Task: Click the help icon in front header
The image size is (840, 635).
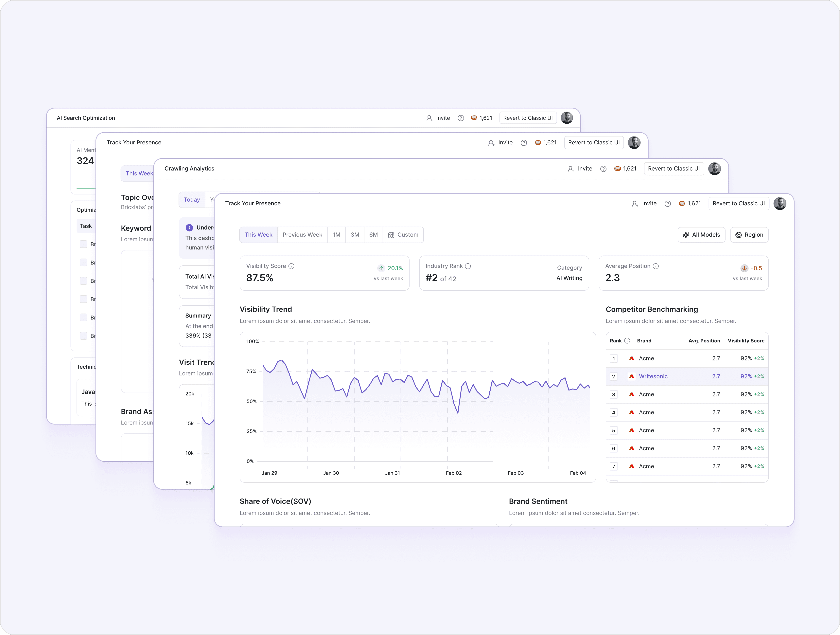Action: click(x=667, y=204)
